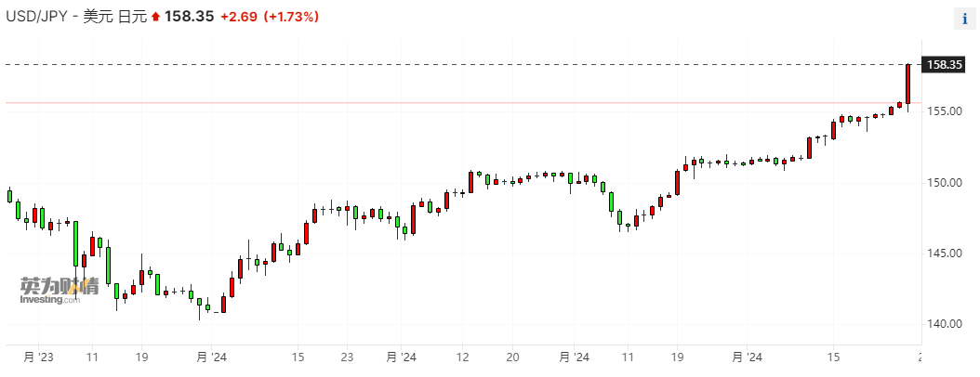980x377 pixels.
Task: Click the red up-arrow price indicator
Action: (x=155, y=17)
